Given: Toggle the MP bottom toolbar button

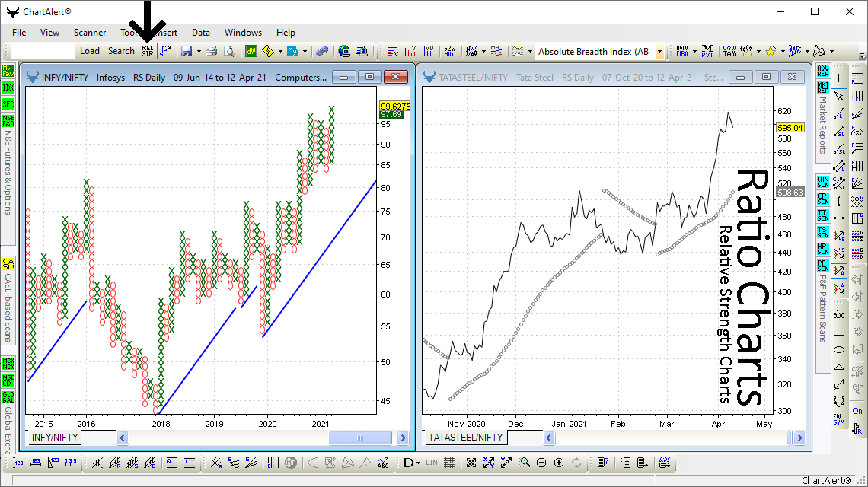Looking at the screenshot, I should click(291, 463).
